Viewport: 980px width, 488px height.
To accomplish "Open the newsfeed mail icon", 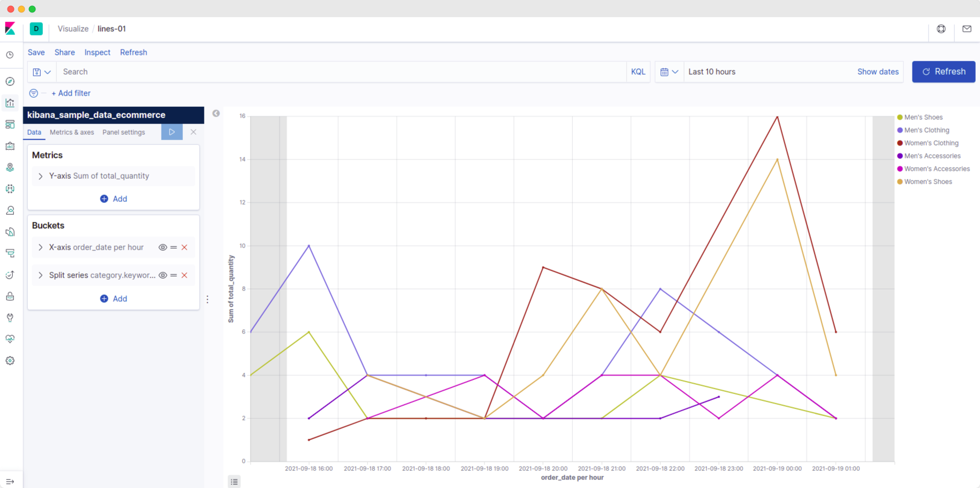I will click(x=967, y=29).
